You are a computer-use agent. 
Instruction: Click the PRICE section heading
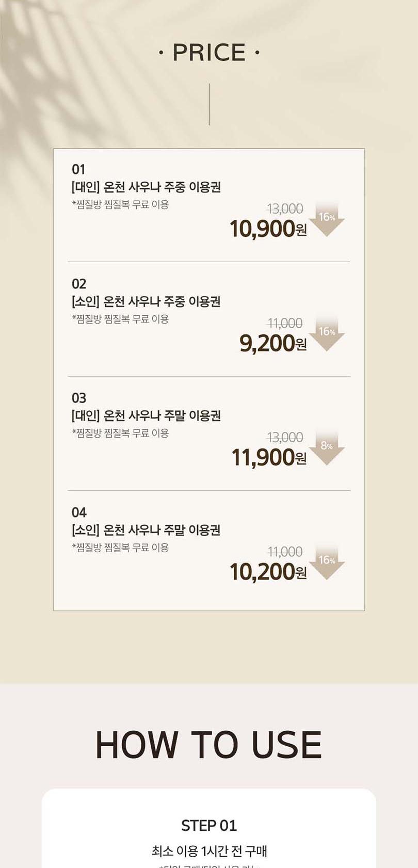209,53
